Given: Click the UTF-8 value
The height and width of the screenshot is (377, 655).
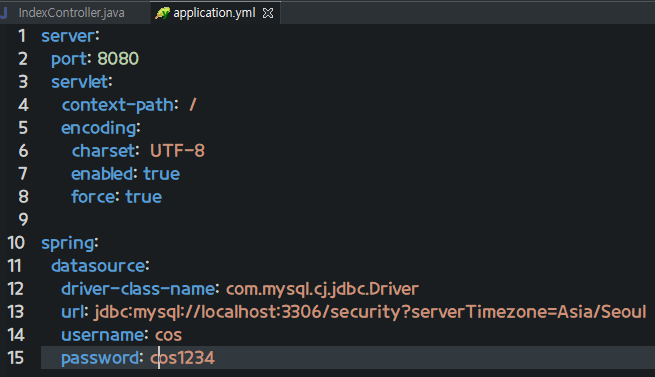Looking at the screenshot, I should [x=178, y=150].
